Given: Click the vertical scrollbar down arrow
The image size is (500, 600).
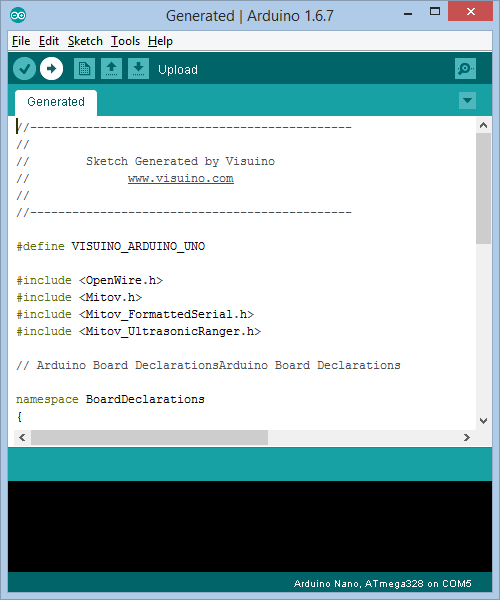Looking at the screenshot, I should tap(484, 421).
